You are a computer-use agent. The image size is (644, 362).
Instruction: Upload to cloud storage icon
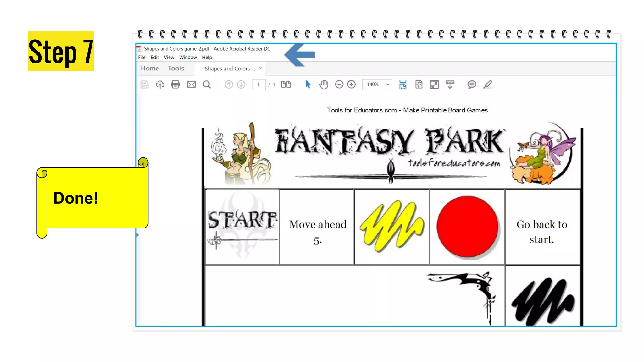click(x=160, y=85)
